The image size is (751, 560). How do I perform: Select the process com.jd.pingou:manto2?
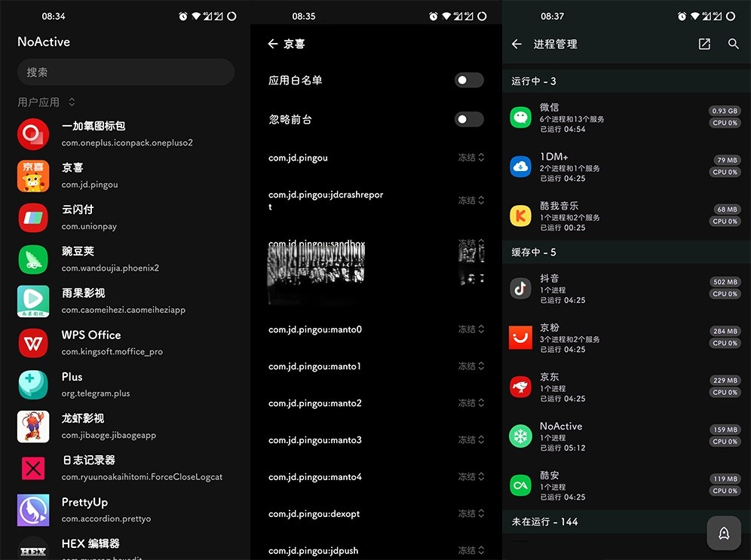(x=315, y=403)
